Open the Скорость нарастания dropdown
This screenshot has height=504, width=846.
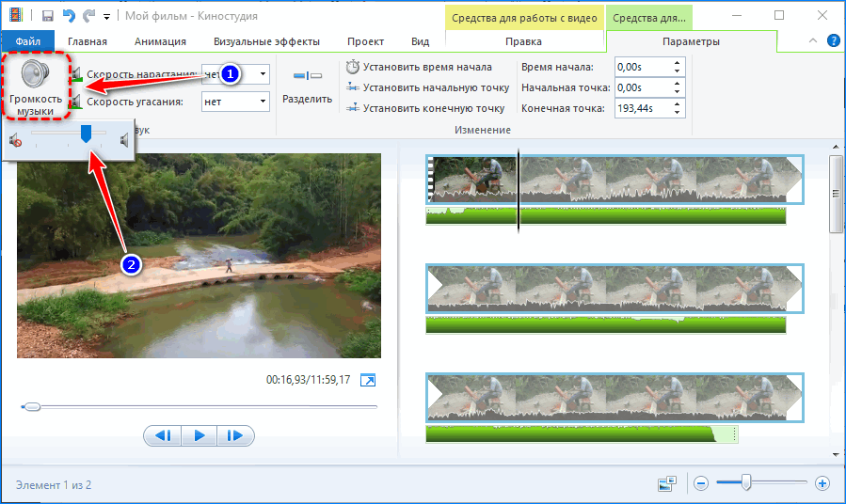(262, 74)
